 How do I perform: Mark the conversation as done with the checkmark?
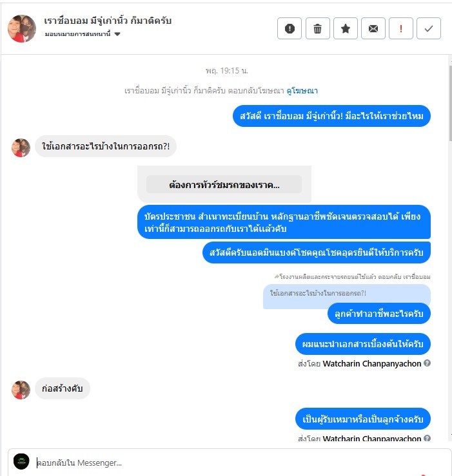tap(429, 28)
